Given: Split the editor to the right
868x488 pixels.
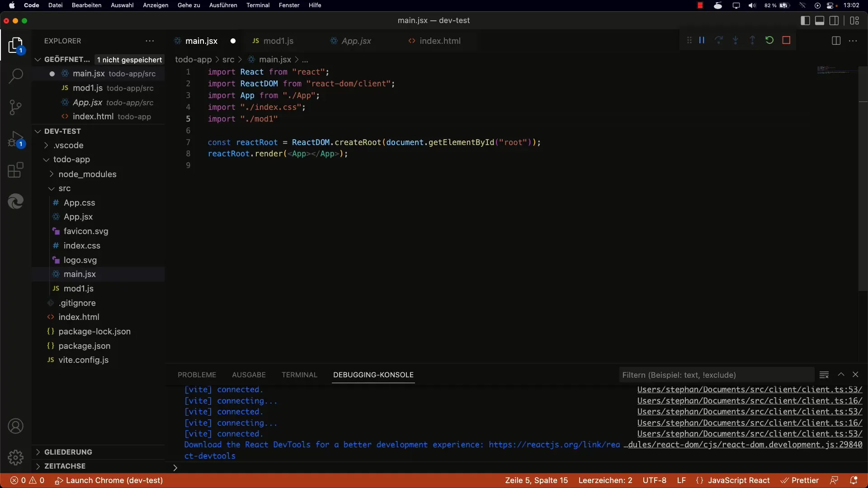Looking at the screenshot, I should click(x=836, y=41).
